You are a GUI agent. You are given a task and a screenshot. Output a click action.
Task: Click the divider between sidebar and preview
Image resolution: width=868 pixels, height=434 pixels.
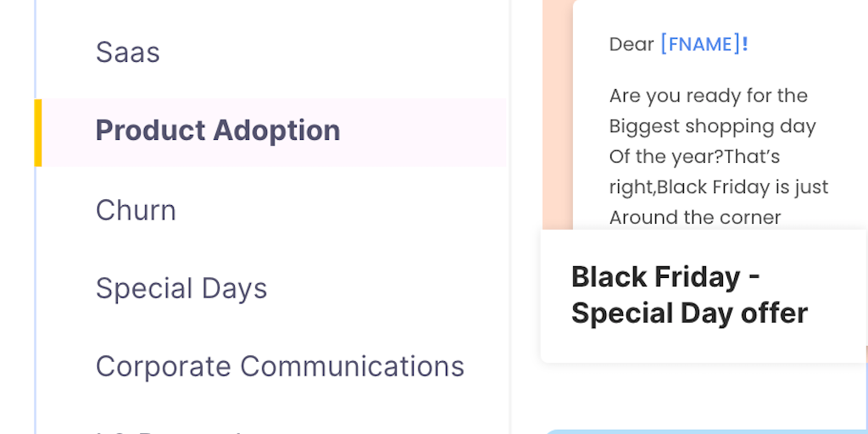click(x=509, y=217)
